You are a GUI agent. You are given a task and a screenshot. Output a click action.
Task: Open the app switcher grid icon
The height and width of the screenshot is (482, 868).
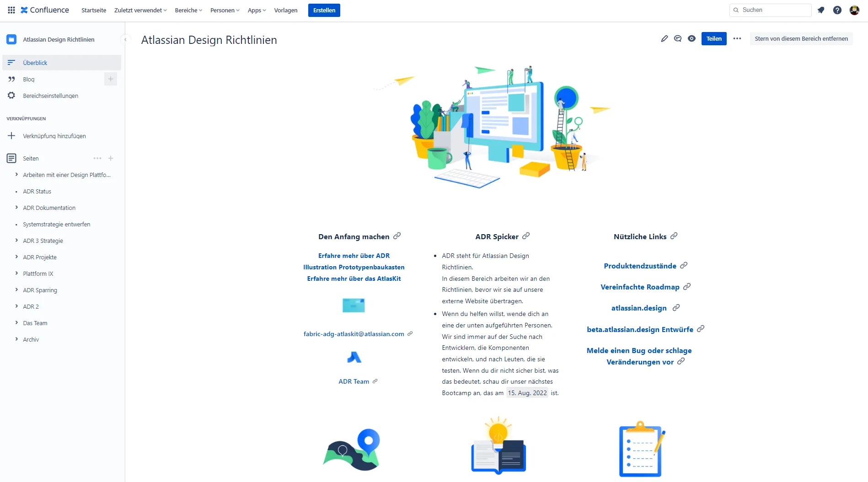point(11,10)
